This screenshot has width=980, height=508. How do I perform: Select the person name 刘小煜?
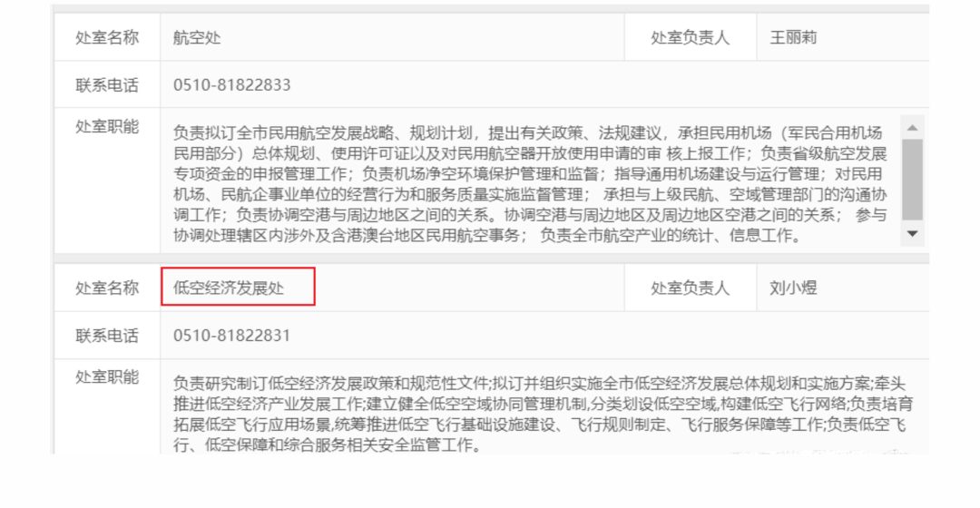(793, 288)
